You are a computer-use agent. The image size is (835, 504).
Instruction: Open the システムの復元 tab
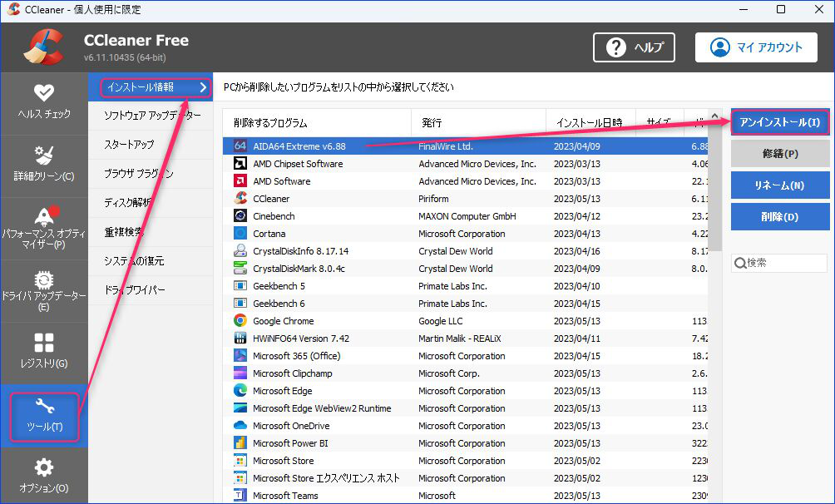(151, 260)
